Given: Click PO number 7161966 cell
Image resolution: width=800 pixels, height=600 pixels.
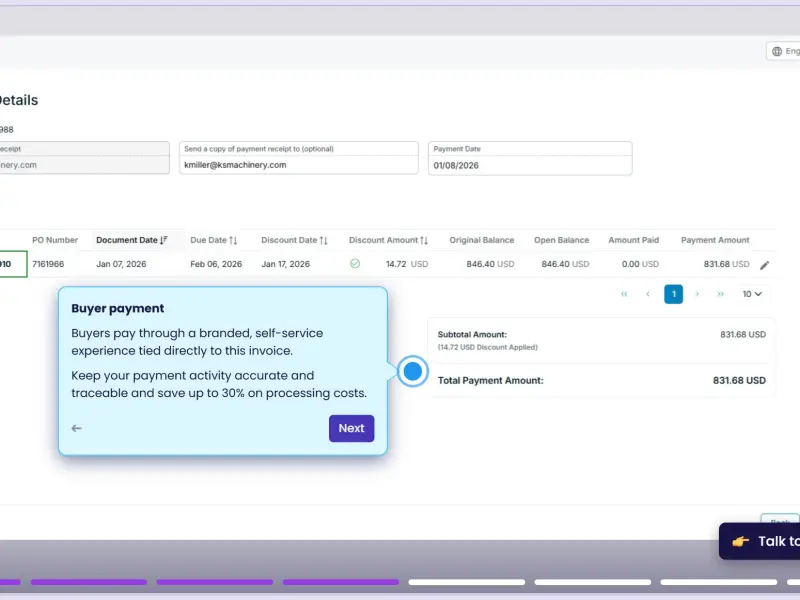Looking at the screenshot, I should click(x=48, y=264).
